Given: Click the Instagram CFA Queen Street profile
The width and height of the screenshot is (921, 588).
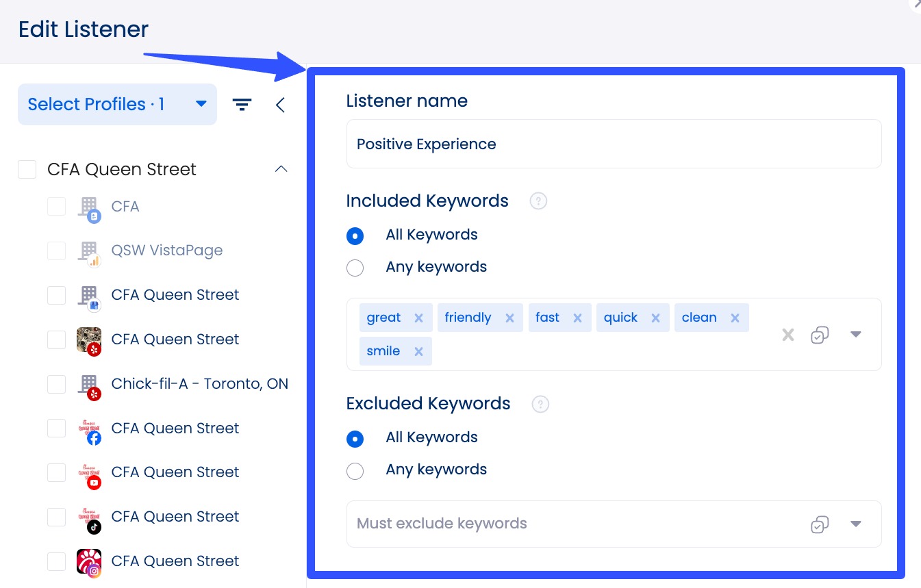Looking at the screenshot, I should (175, 561).
